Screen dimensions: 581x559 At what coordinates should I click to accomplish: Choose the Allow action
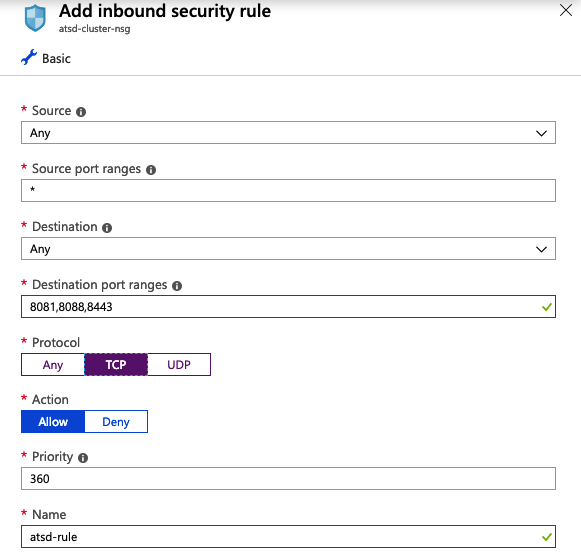tap(53, 422)
